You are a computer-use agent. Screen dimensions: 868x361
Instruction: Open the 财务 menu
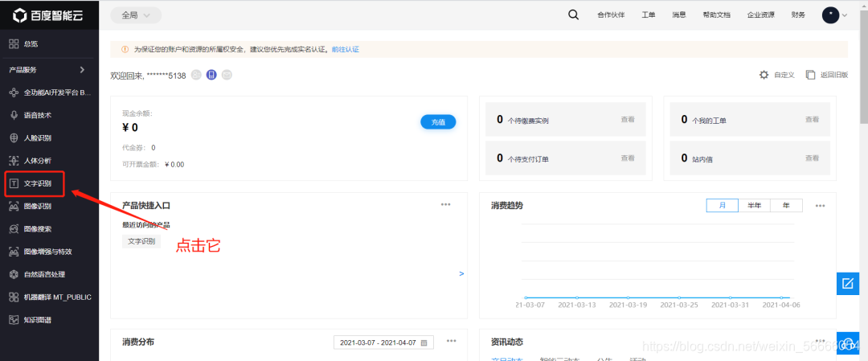(798, 15)
